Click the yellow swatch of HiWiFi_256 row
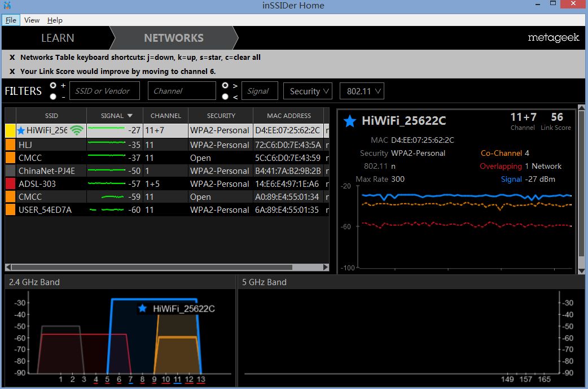Viewport: 588px width, 389px height. tap(10, 130)
